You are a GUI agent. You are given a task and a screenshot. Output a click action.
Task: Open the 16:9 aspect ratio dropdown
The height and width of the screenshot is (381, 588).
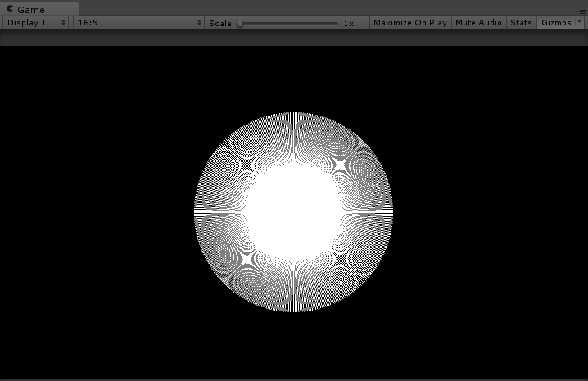pos(138,22)
